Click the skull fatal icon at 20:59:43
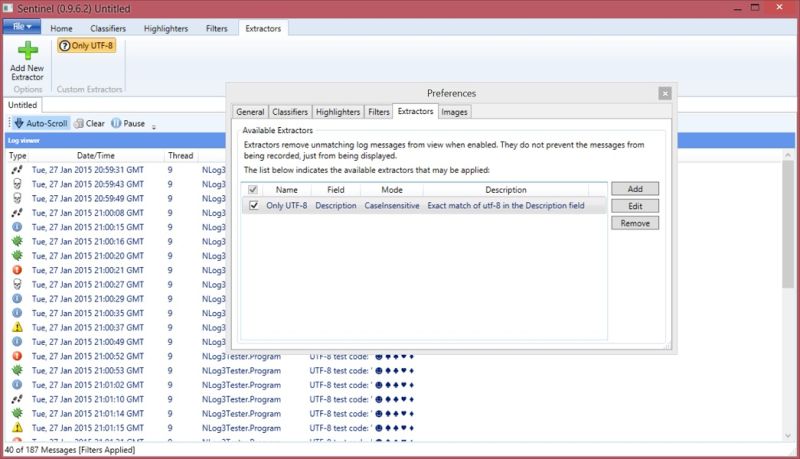 click(x=17, y=184)
